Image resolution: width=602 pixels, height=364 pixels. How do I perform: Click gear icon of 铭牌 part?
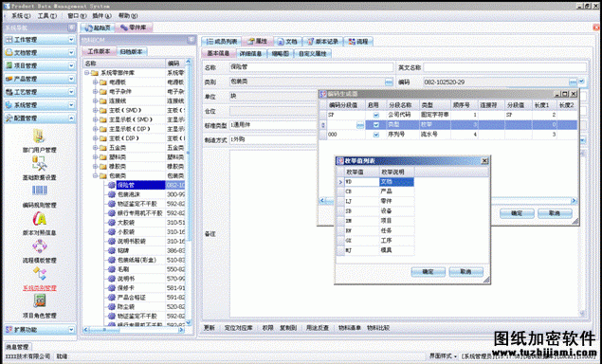pyautogui.click(x=111, y=250)
